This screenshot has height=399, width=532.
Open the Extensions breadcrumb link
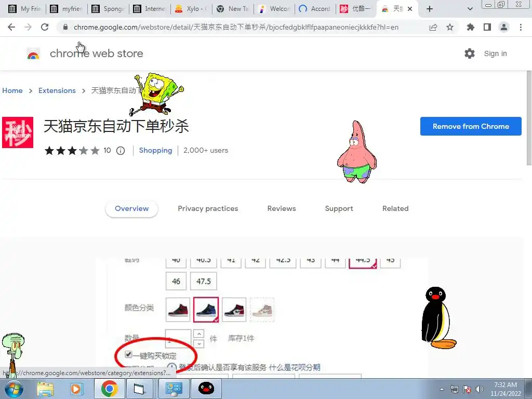click(x=57, y=90)
